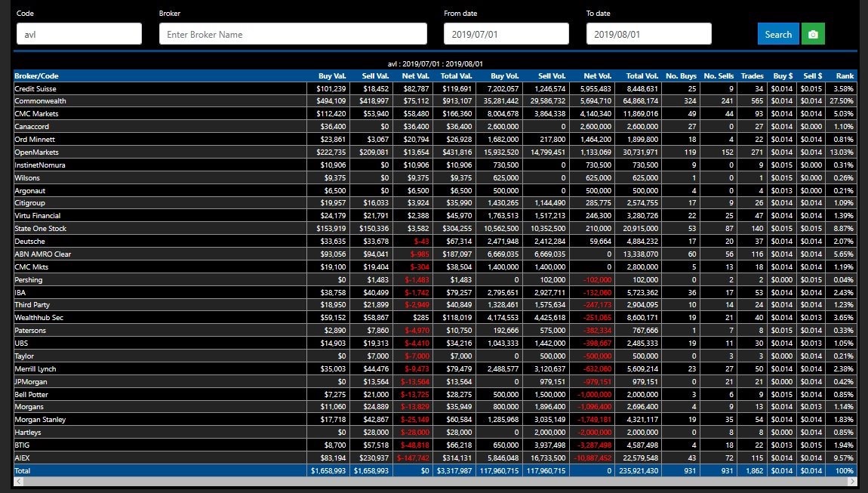Viewport: 868px width, 493px height.
Task: Sort table by Net Val. column
Action: [x=415, y=76]
